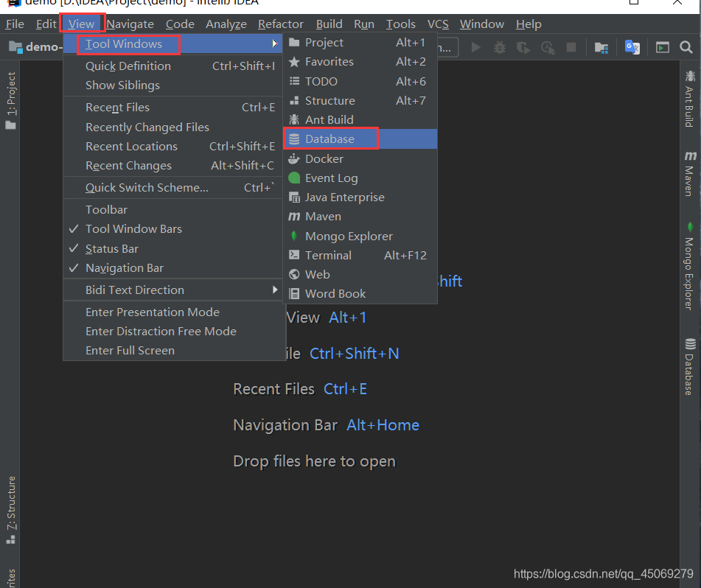Toggle the Toolbar view option

(x=173, y=209)
